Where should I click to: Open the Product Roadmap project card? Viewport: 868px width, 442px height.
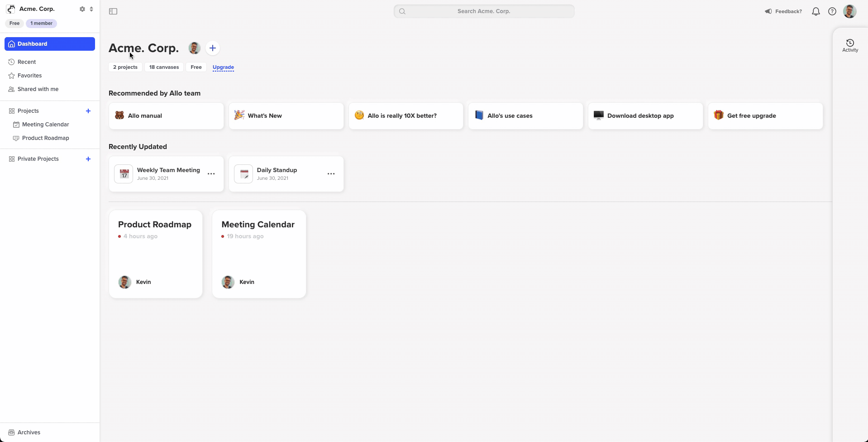tap(156, 254)
